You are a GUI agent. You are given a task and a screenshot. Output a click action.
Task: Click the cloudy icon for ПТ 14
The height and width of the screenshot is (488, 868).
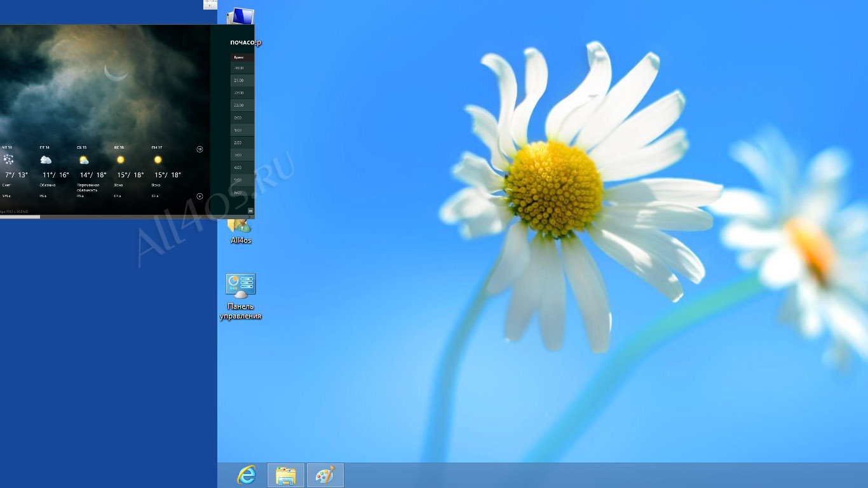pyautogui.click(x=46, y=159)
